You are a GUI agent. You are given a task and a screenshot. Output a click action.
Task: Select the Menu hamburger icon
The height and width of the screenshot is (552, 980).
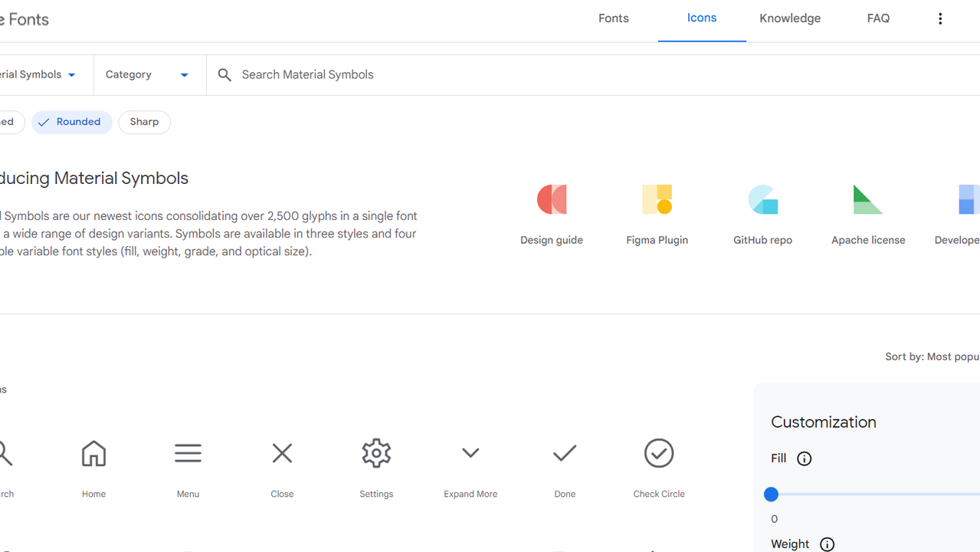tap(188, 453)
